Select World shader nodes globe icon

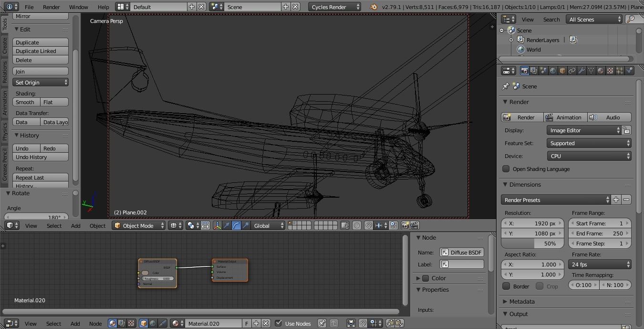click(153, 323)
